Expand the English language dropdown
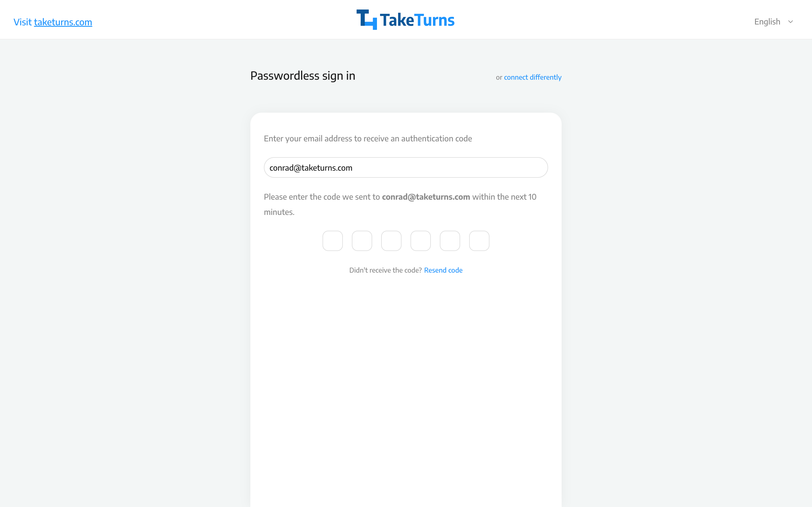 774,22
